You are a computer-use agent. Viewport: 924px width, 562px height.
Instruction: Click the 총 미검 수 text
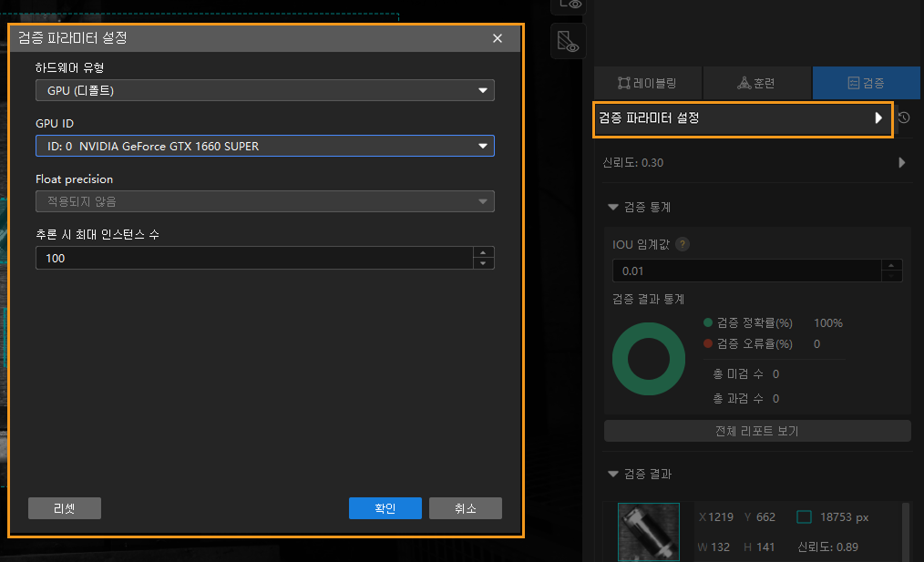(738, 374)
